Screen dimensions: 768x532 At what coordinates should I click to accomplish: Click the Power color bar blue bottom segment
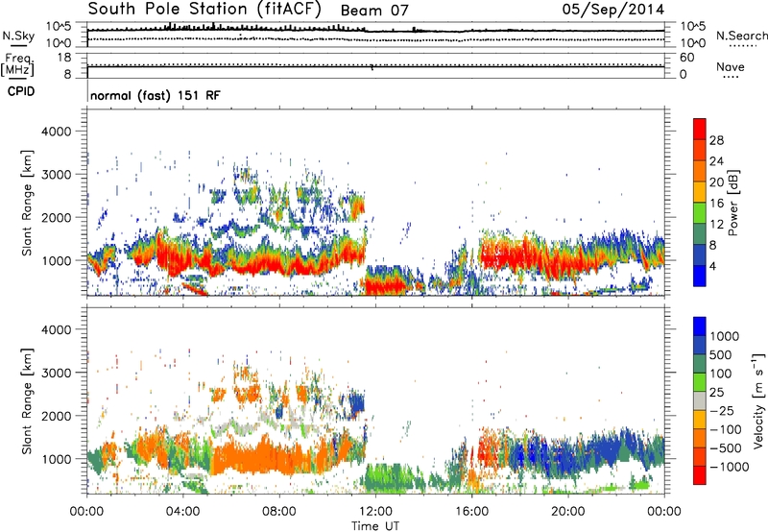700,276
